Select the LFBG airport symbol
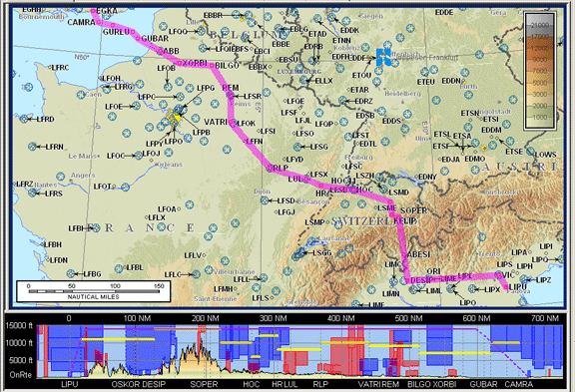 (x=71, y=273)
